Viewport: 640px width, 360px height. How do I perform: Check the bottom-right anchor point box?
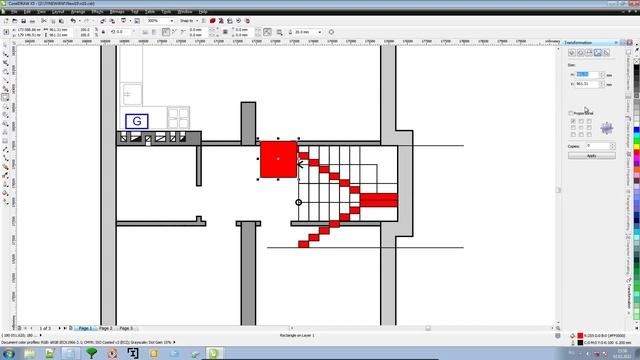589,134
